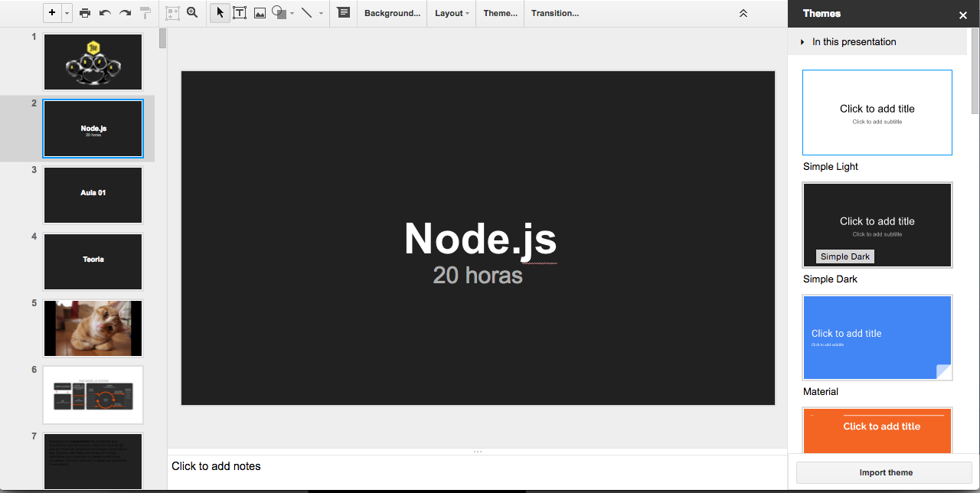Screen dimensions: 980x493
Task: Select slide 4 Teoria thumbnail
Action: pyautogui.click(x=93, y=262)
